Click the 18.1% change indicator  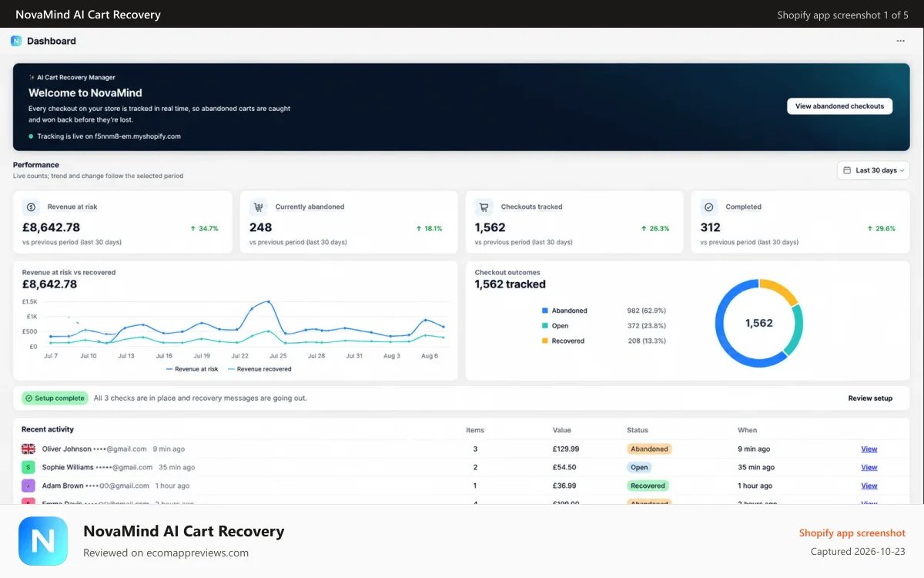point(429,228)
